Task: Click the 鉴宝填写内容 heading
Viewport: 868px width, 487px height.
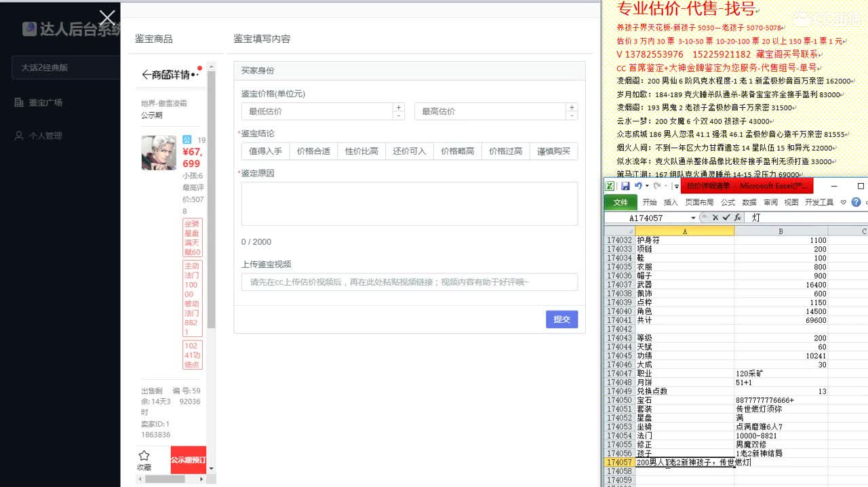Action: (262, 39)
